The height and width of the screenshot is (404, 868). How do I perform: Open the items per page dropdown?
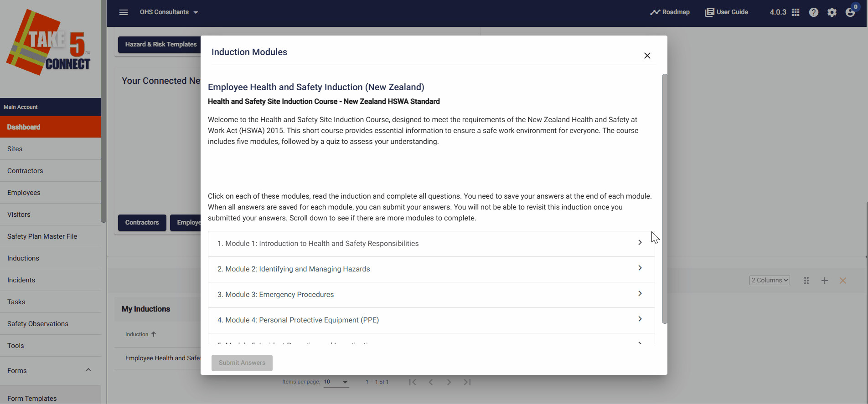tap(336, 382)
